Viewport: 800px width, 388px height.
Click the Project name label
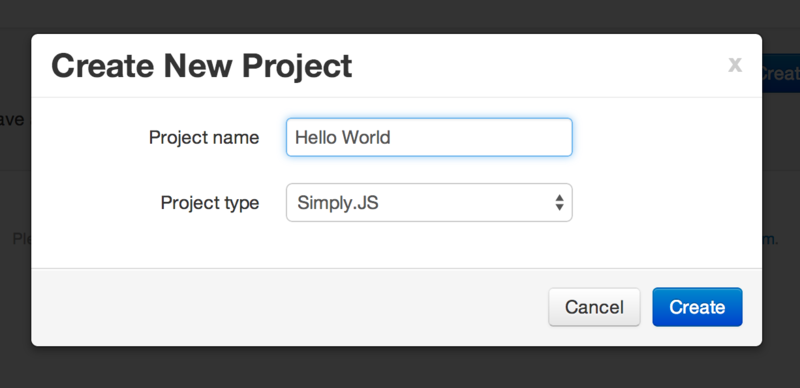pyautogui.click(x=204, y=137)
